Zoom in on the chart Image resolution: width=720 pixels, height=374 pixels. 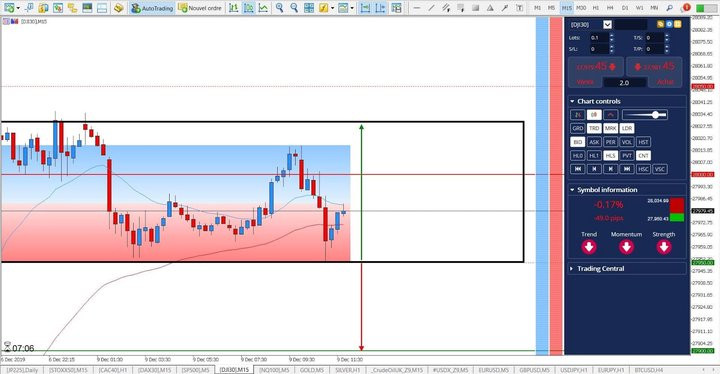(x=279, y=8)
